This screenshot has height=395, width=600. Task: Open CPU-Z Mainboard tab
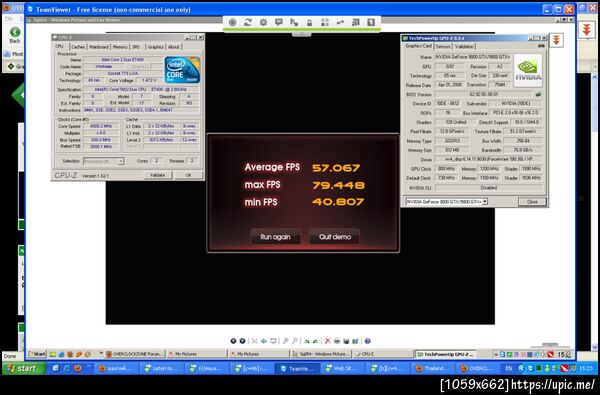click(99, 47)
